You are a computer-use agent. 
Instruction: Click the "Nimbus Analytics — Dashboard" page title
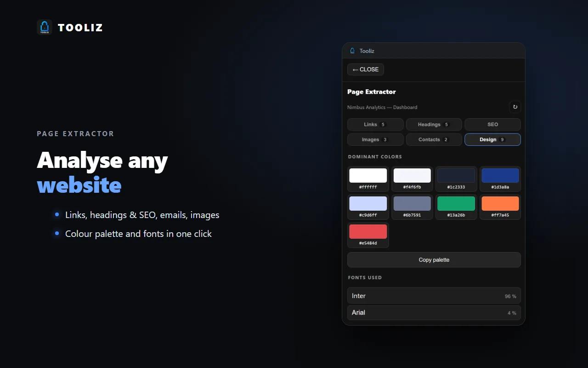click(382, 107)
